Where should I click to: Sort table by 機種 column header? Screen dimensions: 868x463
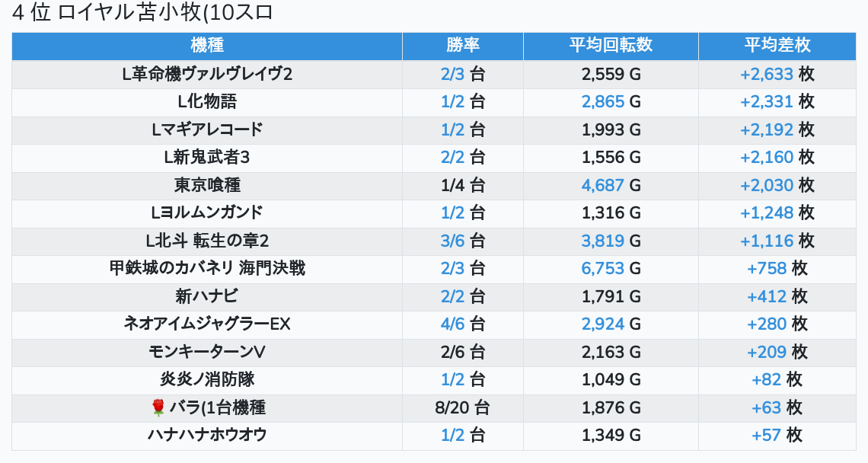pyautogui.click(x=207, y=46)
